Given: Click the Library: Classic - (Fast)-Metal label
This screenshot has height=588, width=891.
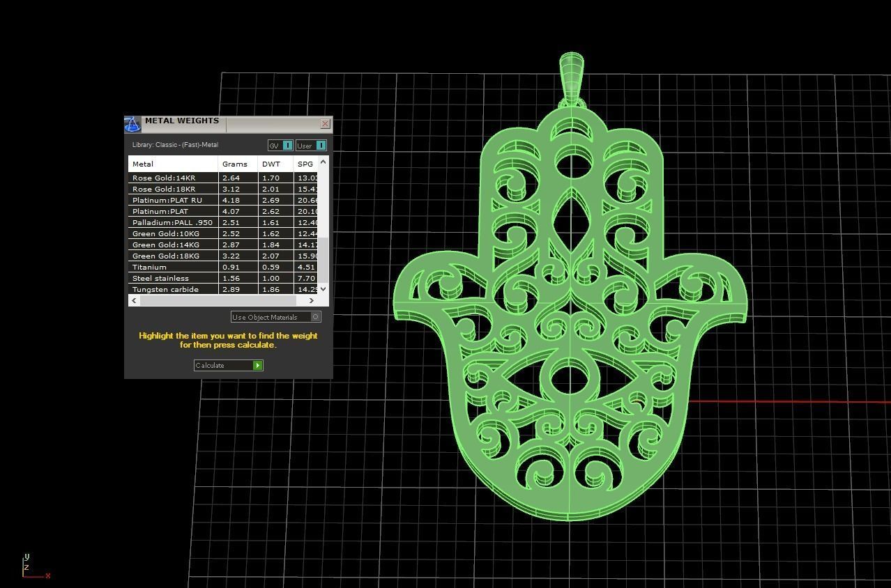Looking at the screenshot, I should click(175, 145).
